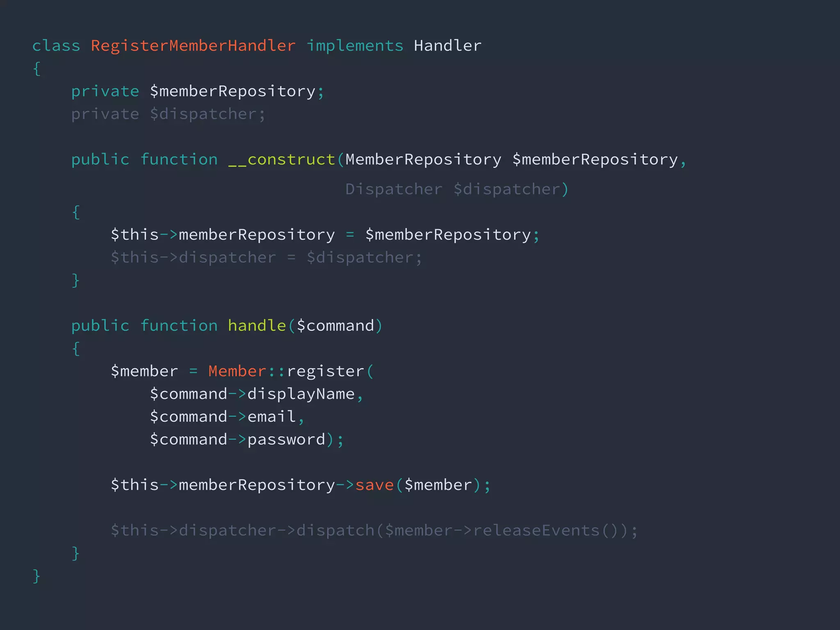840x630 pixels.
Task: Click the dimmed private $dispatcher line
Action: [168, 114]
